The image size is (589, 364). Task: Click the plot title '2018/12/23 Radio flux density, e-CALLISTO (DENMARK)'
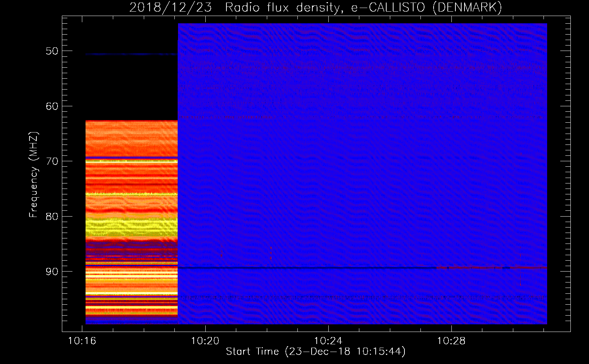tap(316, 7)
